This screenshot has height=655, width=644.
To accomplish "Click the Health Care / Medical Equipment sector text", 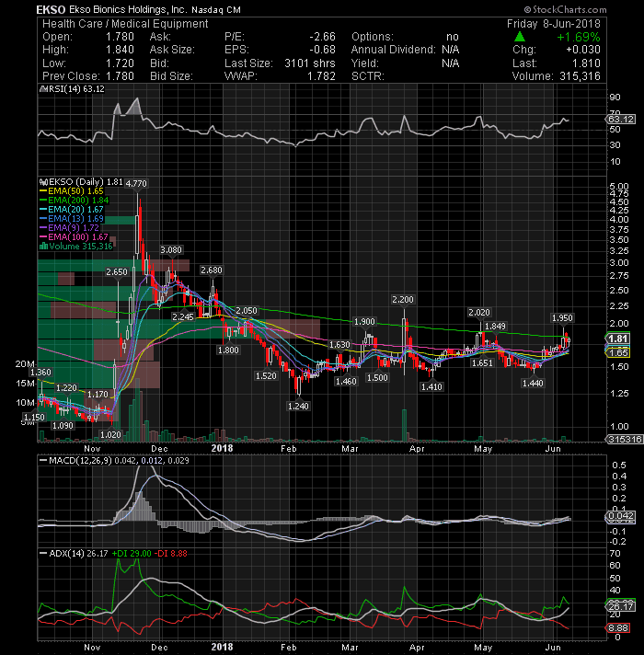I will coord(125,24).
